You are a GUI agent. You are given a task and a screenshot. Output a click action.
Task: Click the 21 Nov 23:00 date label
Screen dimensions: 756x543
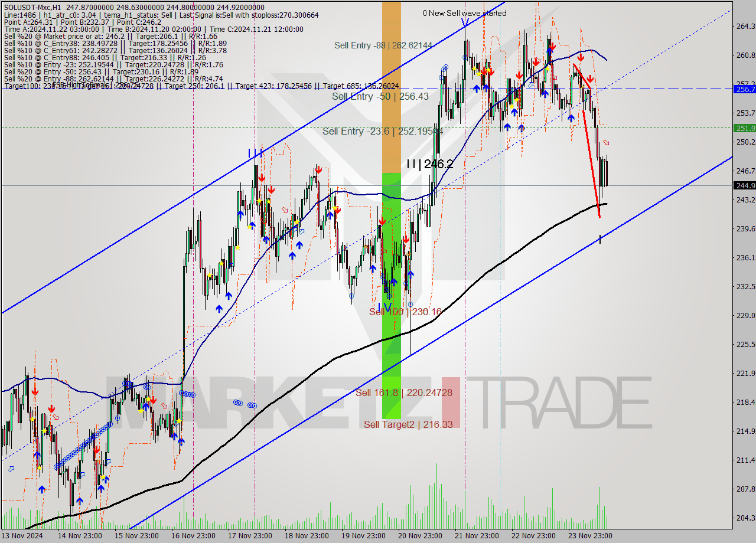476,536
